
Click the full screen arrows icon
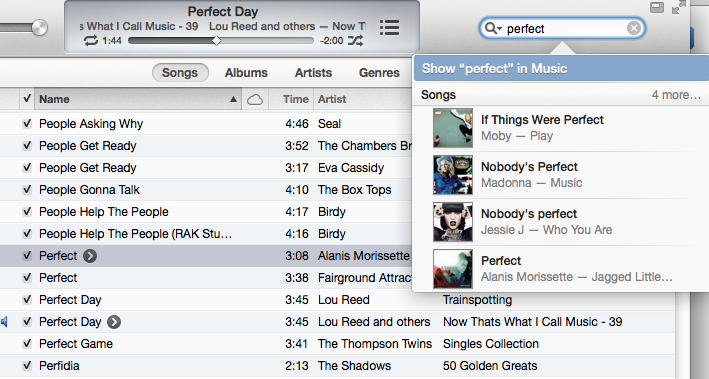click(x=678, y=7)
